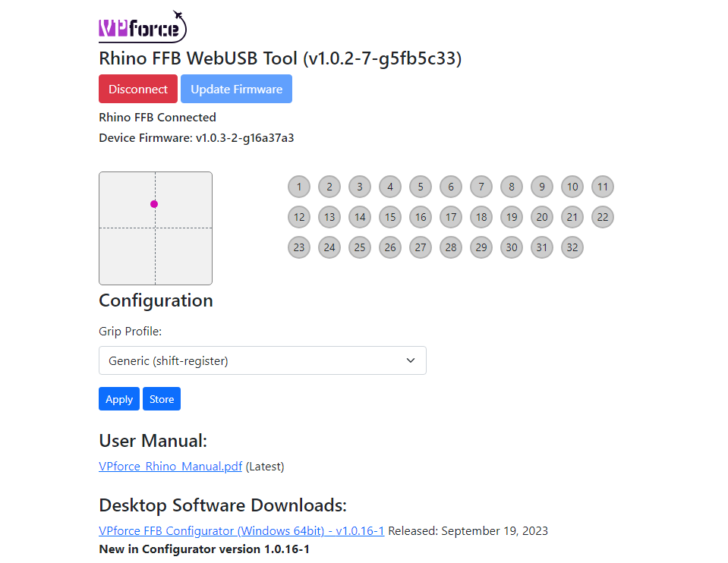728x563 pixels.
Task: Download VPforce FFB Configurator Windows 64bit
Action: pos(241,530)
